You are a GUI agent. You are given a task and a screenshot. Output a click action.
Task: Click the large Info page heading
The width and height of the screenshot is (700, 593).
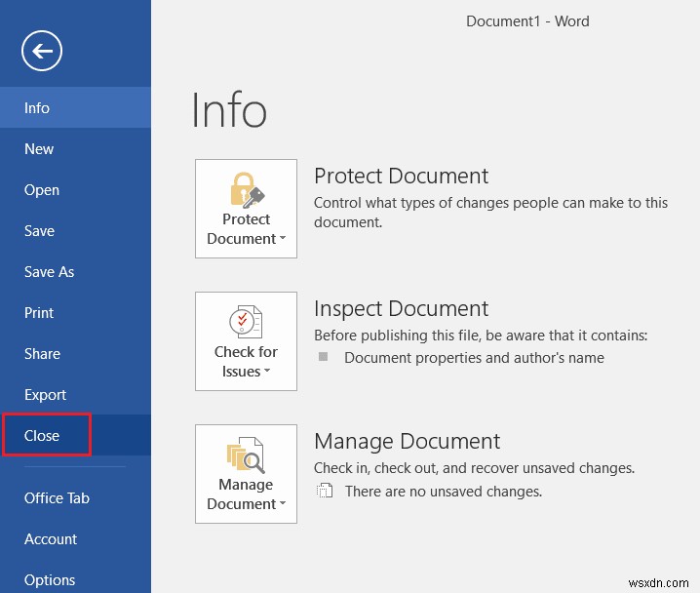pyautogui.click(x=229, y=110)
